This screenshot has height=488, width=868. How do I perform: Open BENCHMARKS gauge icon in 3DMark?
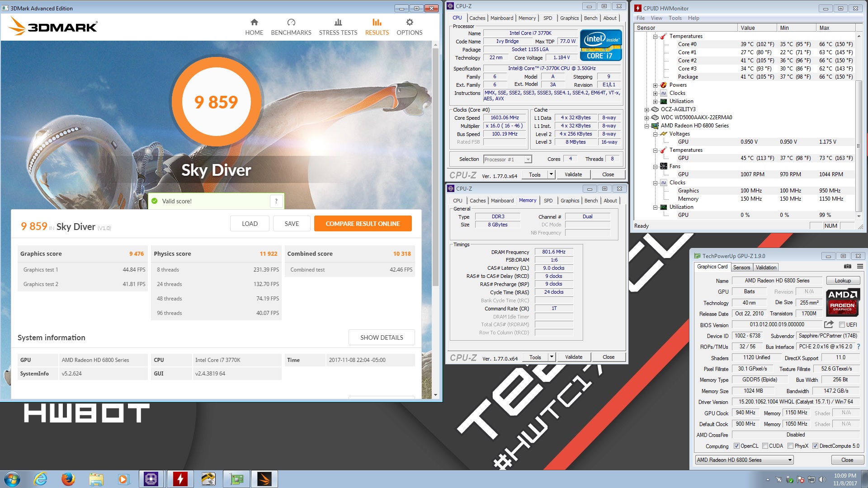[x=291, y=22]
